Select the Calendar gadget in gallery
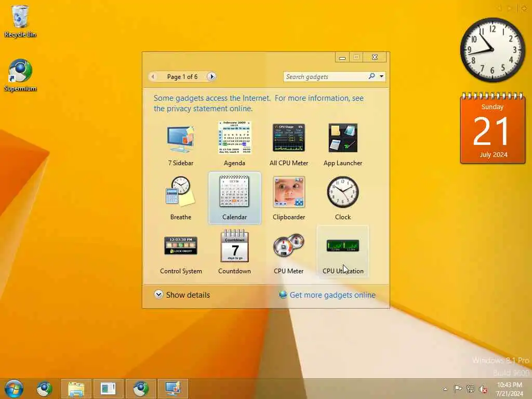Screen dimensions: 532x399 pyautogui.click(x=234, y=198)
